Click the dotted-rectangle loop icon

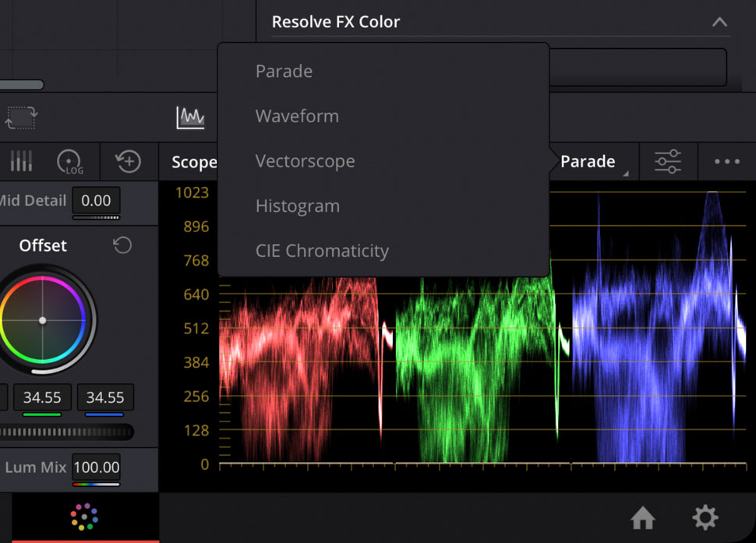click(21, 118)
